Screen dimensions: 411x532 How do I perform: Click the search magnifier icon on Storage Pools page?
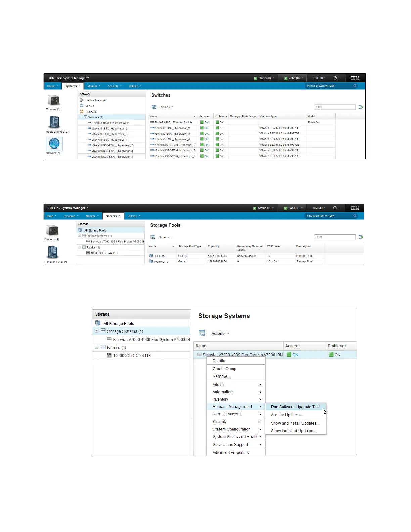click(x=355, y=216)
